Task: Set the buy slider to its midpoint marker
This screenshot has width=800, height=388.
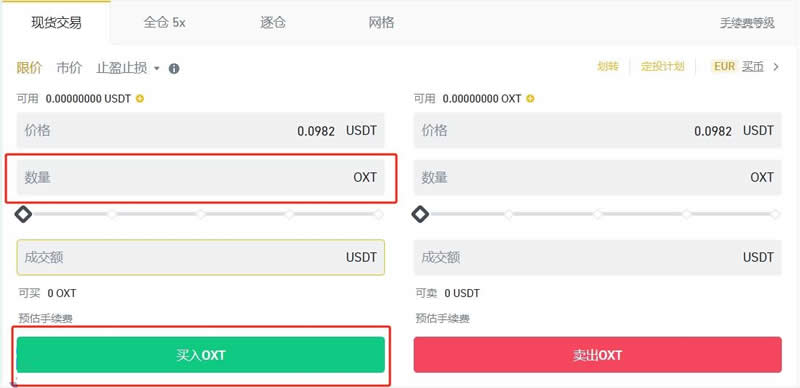Action: [201, 214]
